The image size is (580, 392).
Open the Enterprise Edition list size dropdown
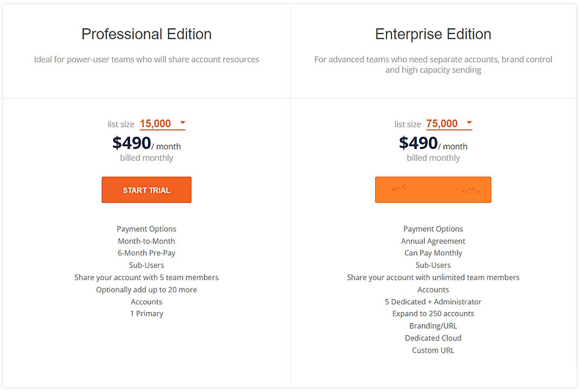click(469, 123)
